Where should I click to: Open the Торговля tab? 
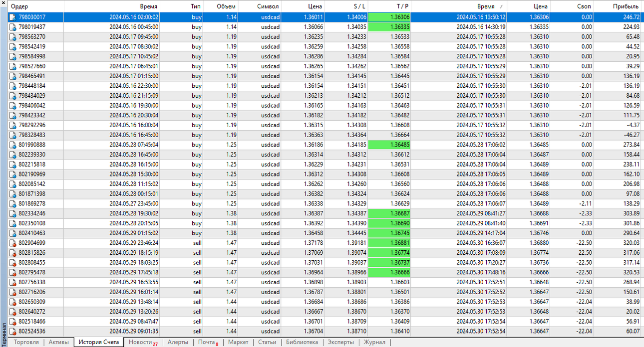pyautogui.click(x=26, y=342)
